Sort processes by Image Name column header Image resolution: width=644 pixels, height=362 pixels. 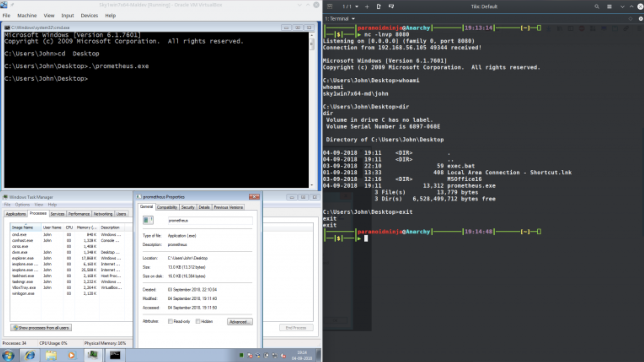23,227
